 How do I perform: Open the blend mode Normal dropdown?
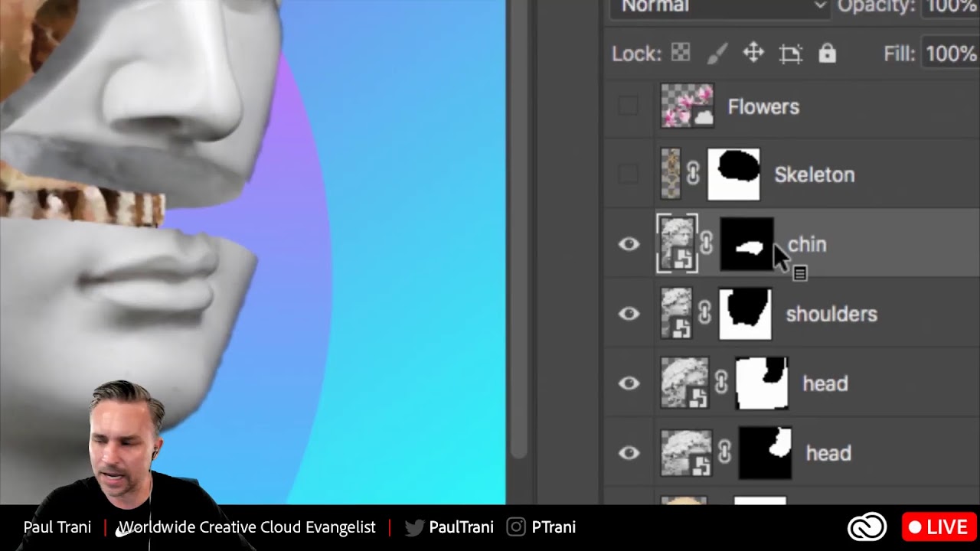click(x=720, y=7)
